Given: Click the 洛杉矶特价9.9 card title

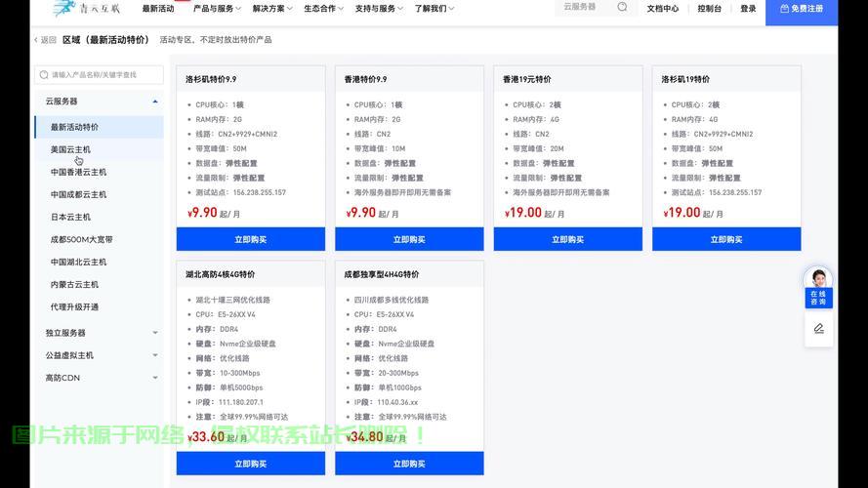Looking at the screenshot, I should [x=211, y=79].
